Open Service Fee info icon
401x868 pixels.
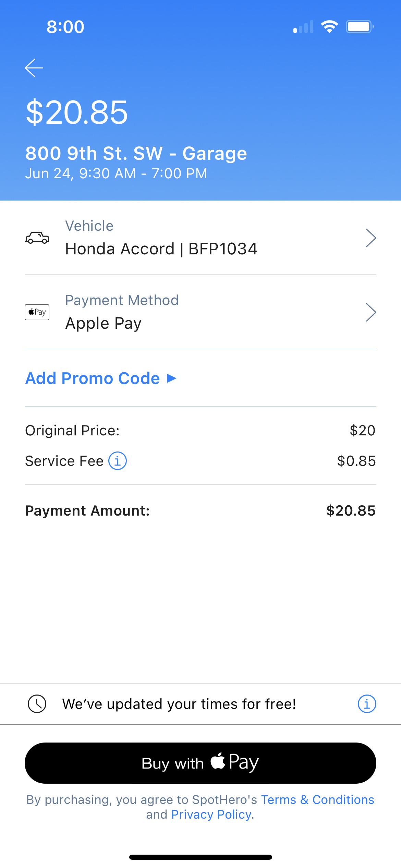(118, 461)
